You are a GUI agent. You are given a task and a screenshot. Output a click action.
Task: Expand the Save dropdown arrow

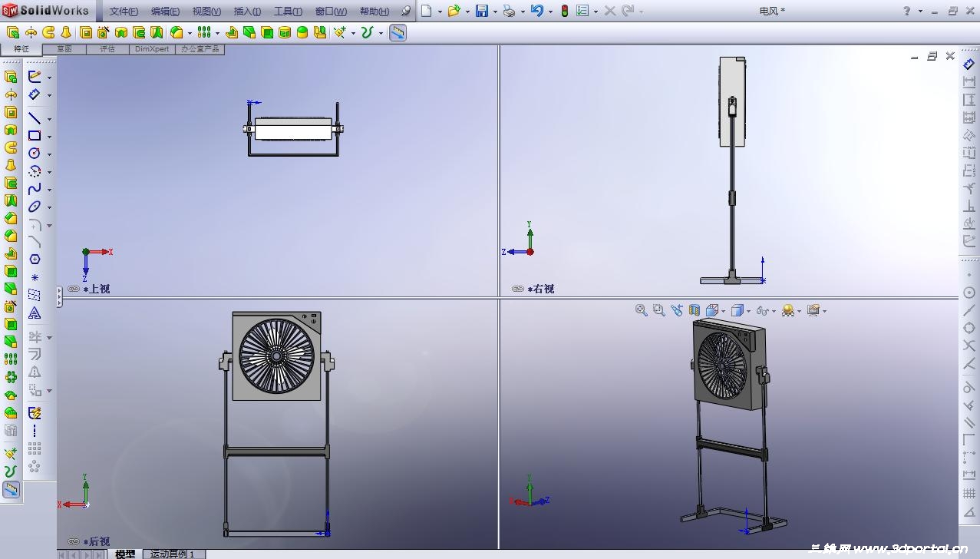[495, 12]
